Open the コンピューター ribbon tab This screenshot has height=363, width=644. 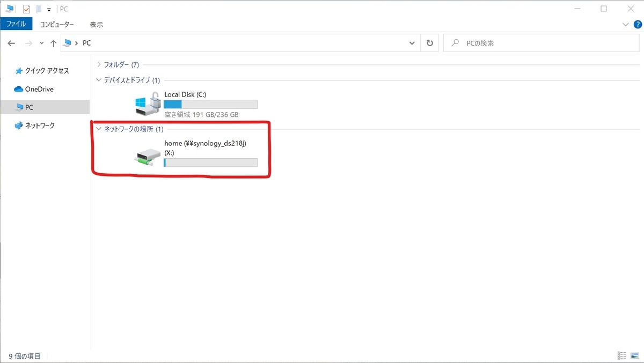point(57,25)
